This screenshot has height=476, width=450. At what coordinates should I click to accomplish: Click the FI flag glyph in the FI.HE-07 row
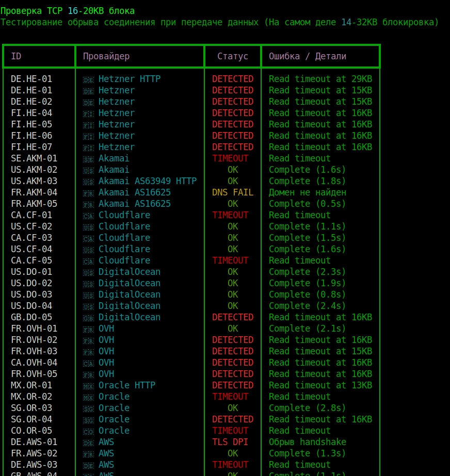coord(88,148)
